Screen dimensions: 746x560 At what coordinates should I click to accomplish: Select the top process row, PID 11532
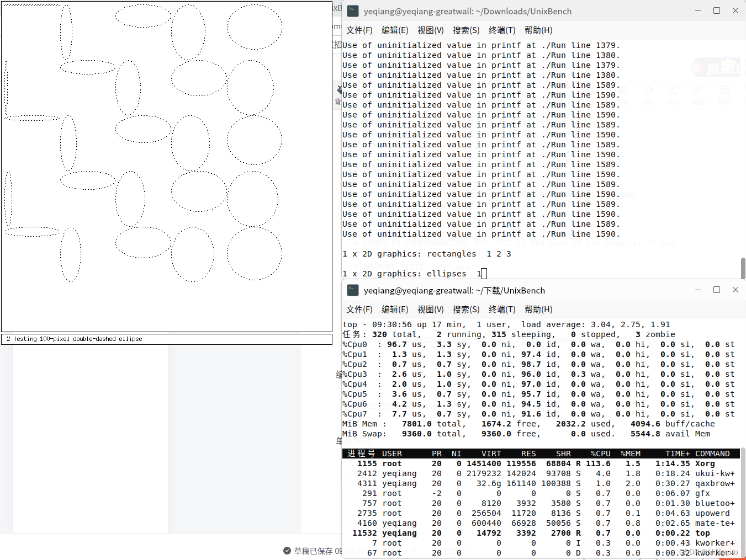point(541,533)
